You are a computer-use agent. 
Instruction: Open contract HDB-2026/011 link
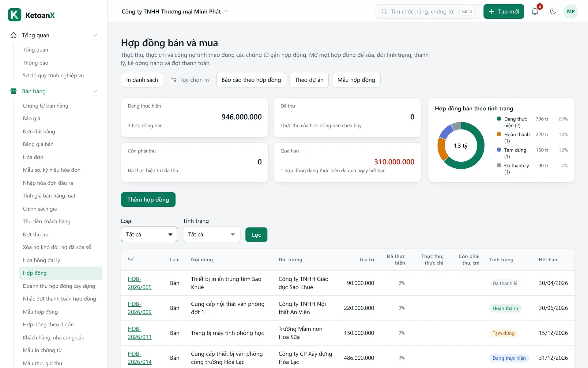coord(140,333)
